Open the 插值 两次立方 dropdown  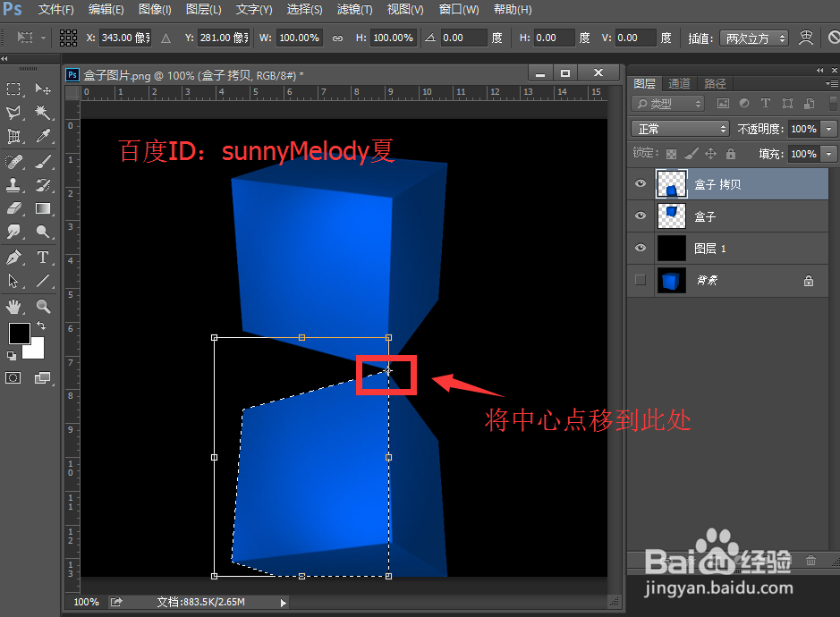[x=754, y=38]
